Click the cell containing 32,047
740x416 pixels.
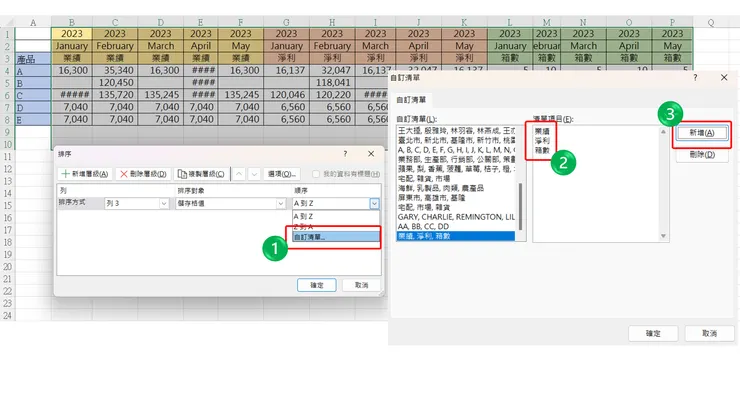point(332,70)
